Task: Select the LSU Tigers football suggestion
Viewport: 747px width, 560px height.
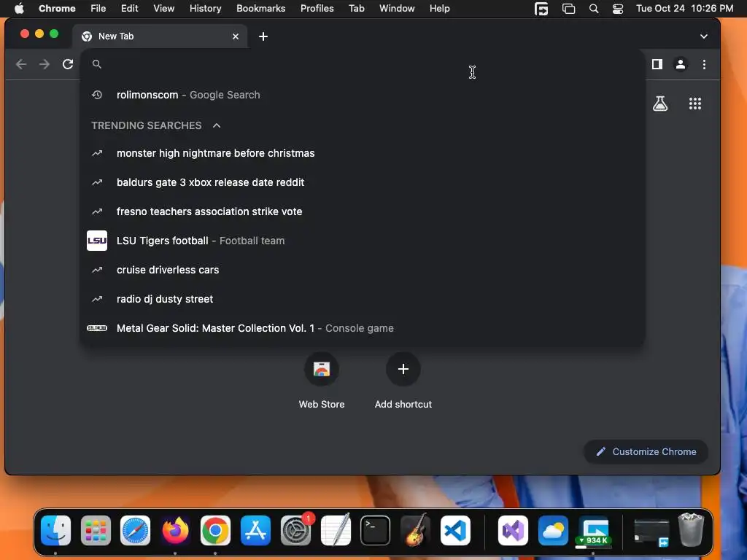Action: point(362,241)
